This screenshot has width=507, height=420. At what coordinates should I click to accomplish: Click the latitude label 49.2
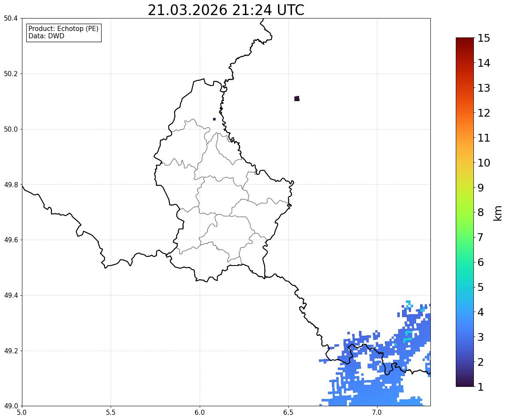coord(11,351)
